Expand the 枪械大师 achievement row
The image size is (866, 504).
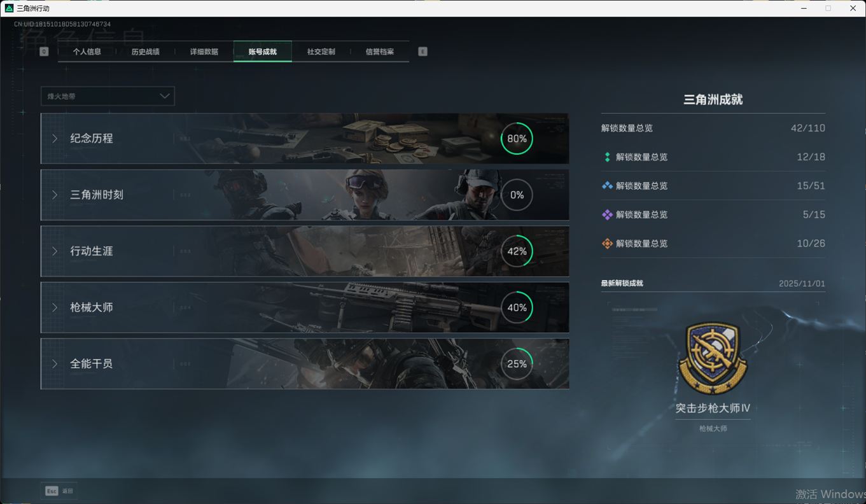92,307
